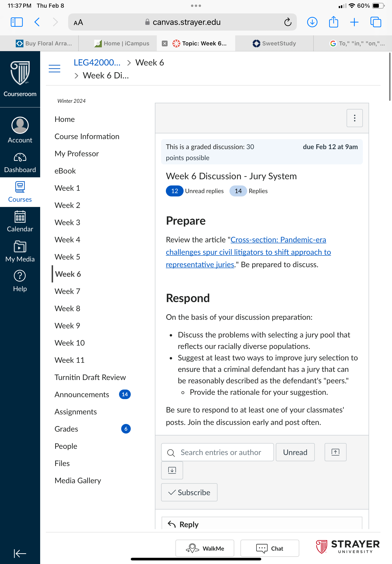Open the Account profile menu
The height and width of the screenshot is (564, 392).
pos(20,130)
